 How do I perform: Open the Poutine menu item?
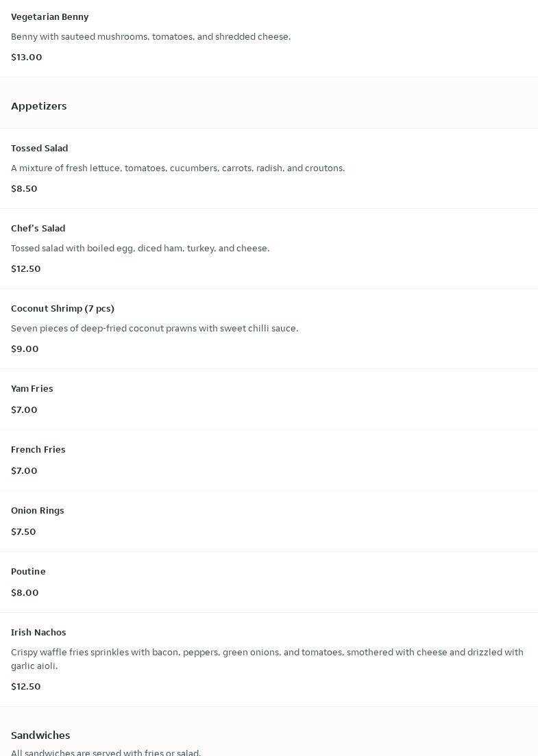click(x=29, y=571)
